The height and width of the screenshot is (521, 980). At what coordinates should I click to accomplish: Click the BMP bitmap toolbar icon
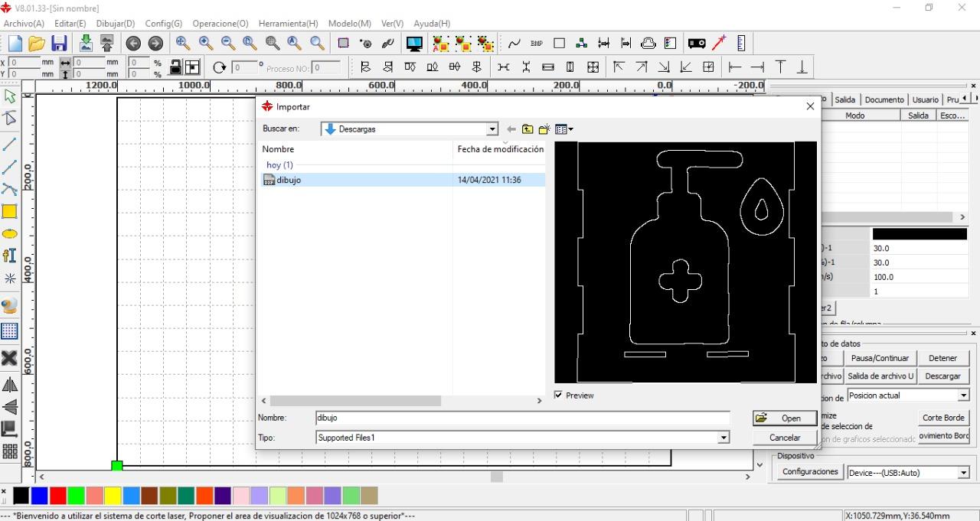[537, 44]
